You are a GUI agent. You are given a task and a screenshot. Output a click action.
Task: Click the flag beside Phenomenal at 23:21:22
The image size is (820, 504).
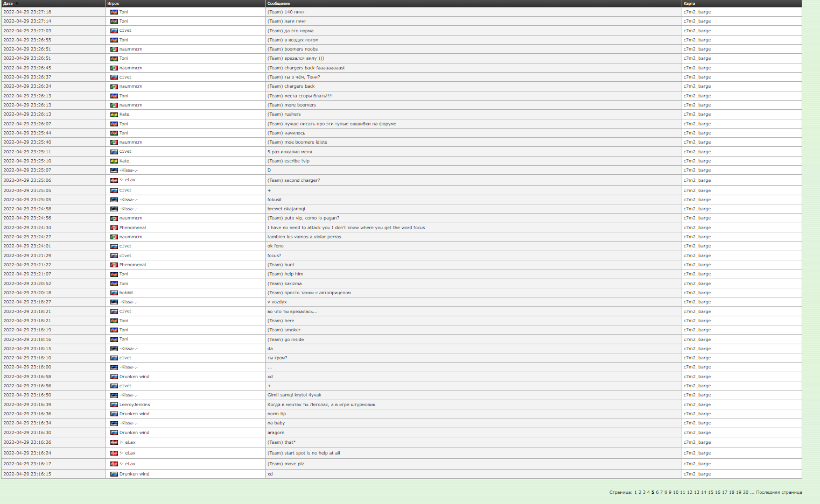pos(114,265)
